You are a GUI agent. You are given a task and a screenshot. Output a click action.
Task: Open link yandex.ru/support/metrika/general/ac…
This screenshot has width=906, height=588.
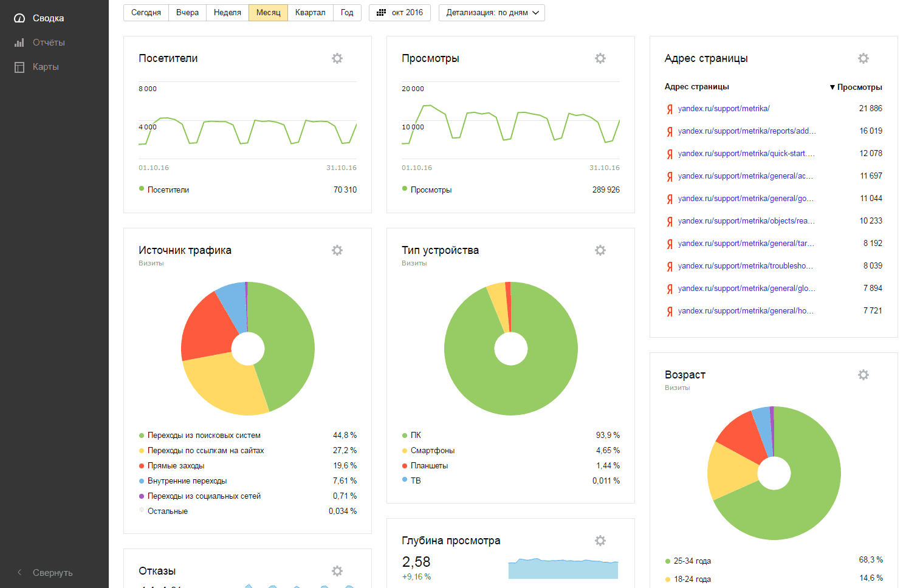coord(746,176)
